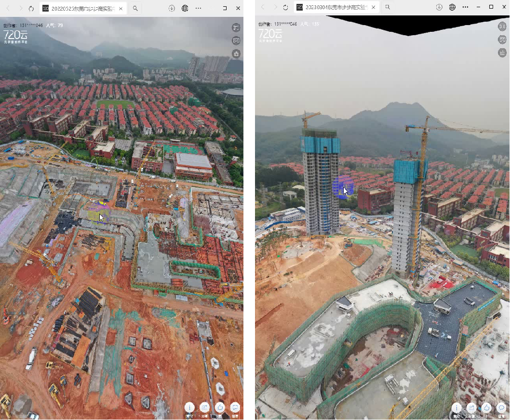The image size is (510, 420).
Task: Share the right panorama
Action: 471,408
